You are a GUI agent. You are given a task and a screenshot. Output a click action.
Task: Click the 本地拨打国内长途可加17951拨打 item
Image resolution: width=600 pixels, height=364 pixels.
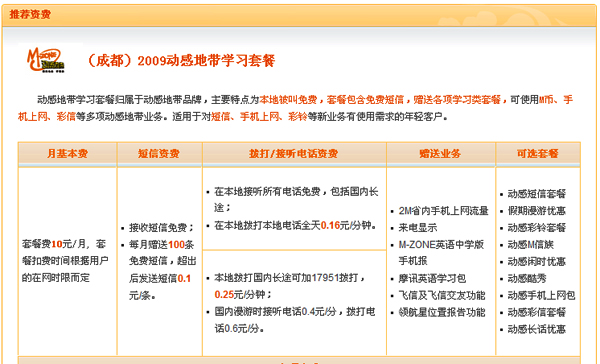click(x=290, y=286)
